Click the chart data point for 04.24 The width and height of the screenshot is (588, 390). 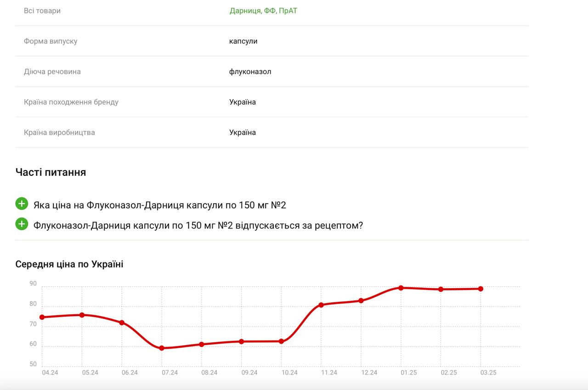click(42, 317)
